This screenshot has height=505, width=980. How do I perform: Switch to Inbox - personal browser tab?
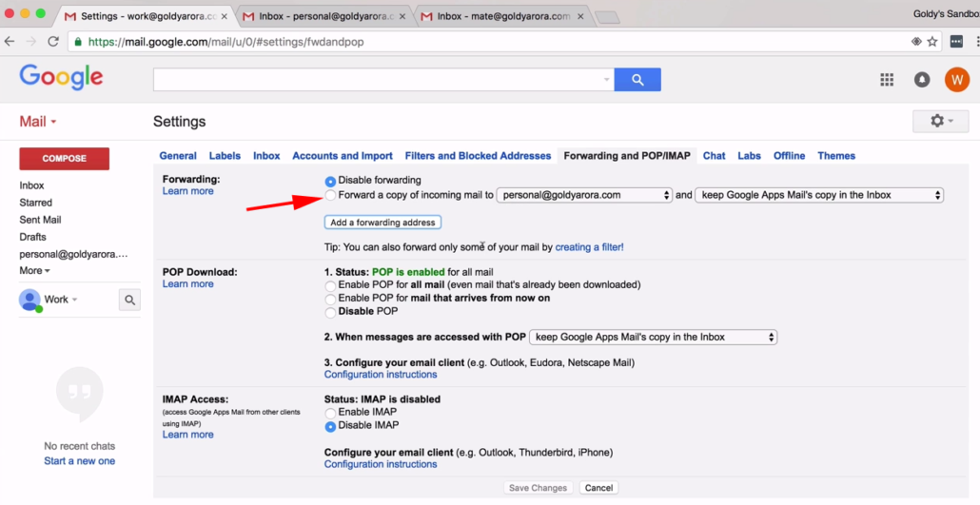tap(325, 16)
